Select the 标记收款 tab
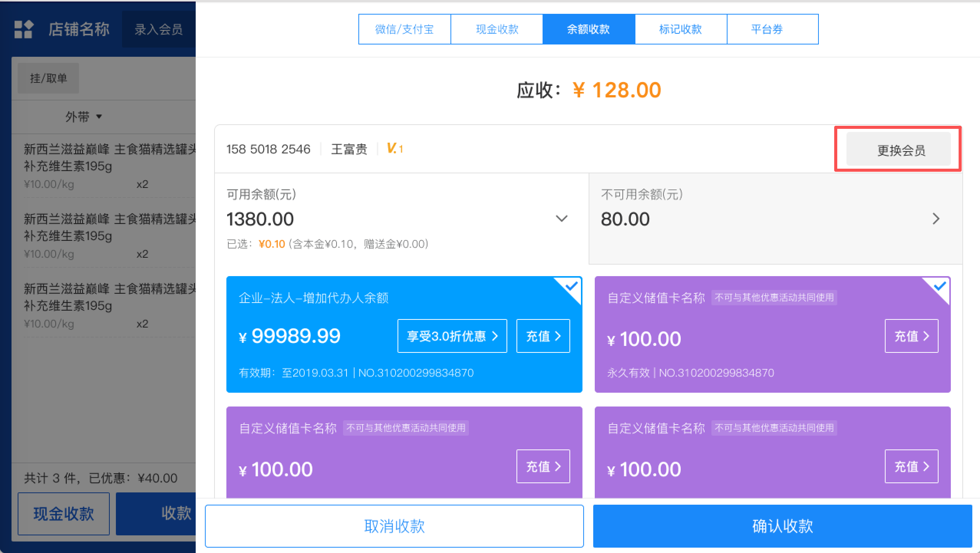The image size is (980, 553). 680,29
